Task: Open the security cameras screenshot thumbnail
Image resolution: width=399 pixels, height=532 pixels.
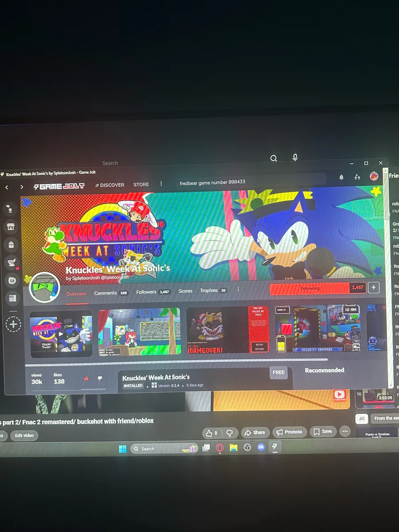Action: tap(317, 328)
